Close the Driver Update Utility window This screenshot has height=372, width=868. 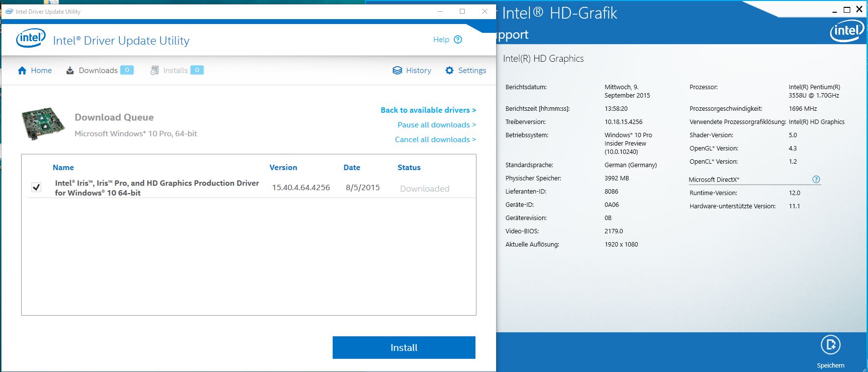pos(485,11)
